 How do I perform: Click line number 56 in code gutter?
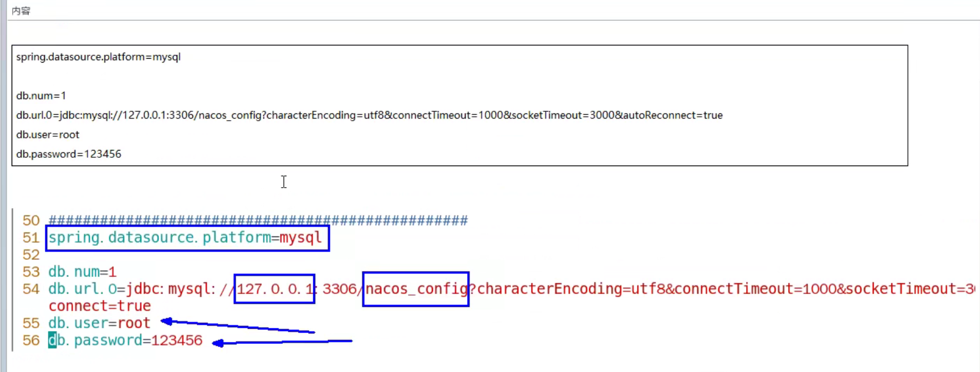point(31,340)
